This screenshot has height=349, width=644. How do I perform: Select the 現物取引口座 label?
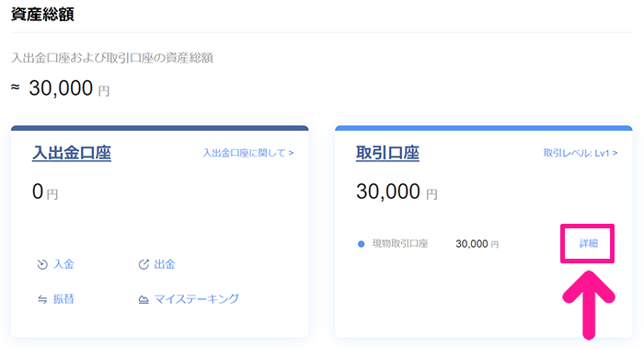point(400,244)
